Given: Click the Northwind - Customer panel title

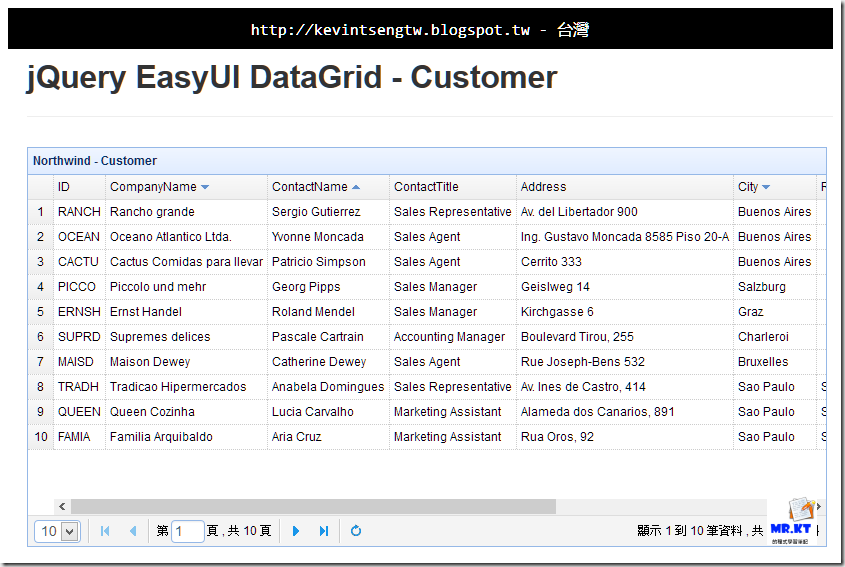Looking at the screenshot, I should [95, 161].
